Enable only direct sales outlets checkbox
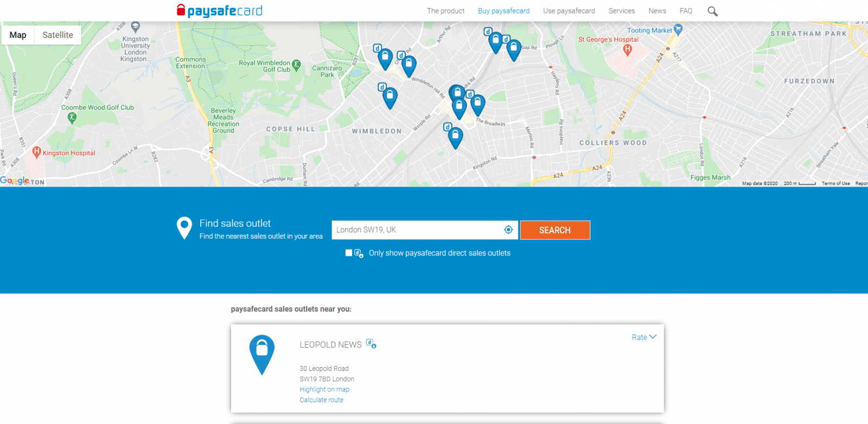 349,253
